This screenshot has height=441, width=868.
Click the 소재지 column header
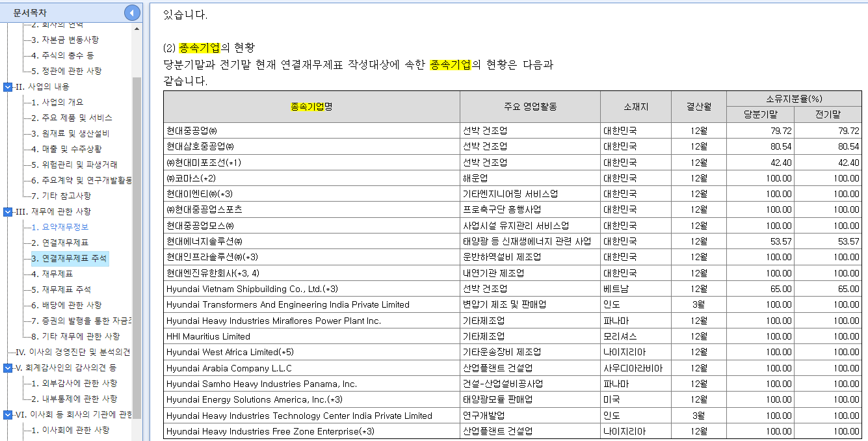(x=636, y=107)
